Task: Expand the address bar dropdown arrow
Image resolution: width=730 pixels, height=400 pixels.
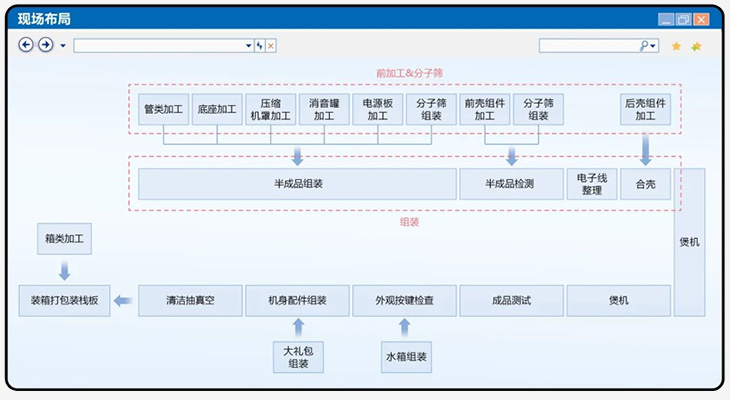Action: 249,46
